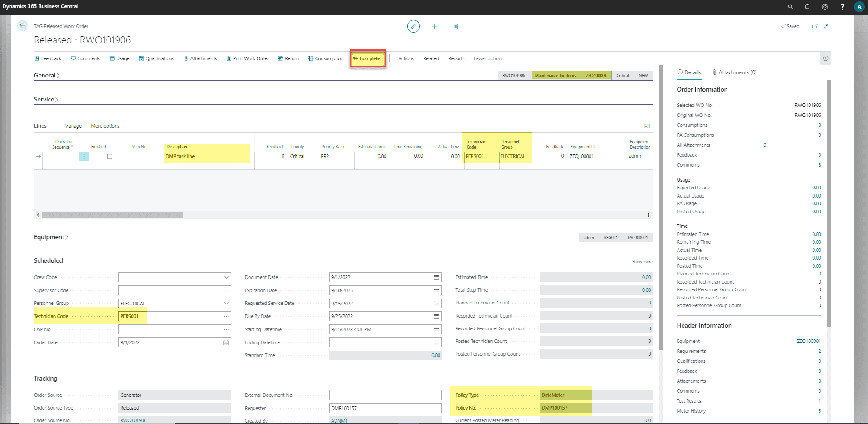Open the Reports menu
The width and height of the screenshot is (868, 424).
[x=456, y=58]
